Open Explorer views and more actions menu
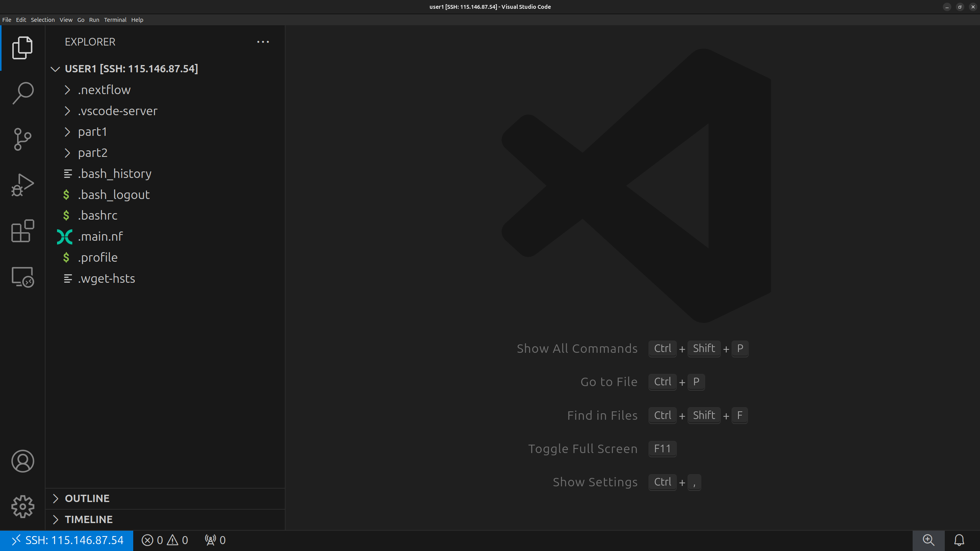The height and width of the screenshot is (551, 980). (263, 42)
